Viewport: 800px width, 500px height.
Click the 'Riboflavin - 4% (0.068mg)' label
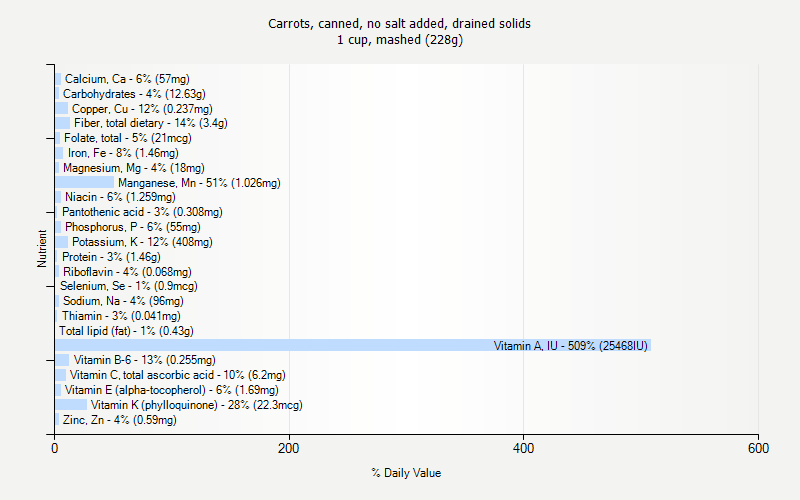click(x=127, y=272)
